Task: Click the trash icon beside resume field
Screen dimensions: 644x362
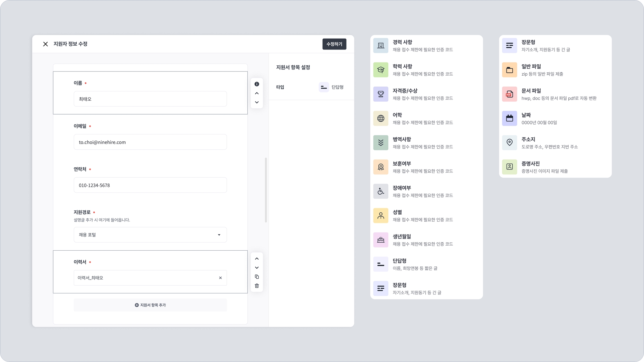Action: pos(257,286)
